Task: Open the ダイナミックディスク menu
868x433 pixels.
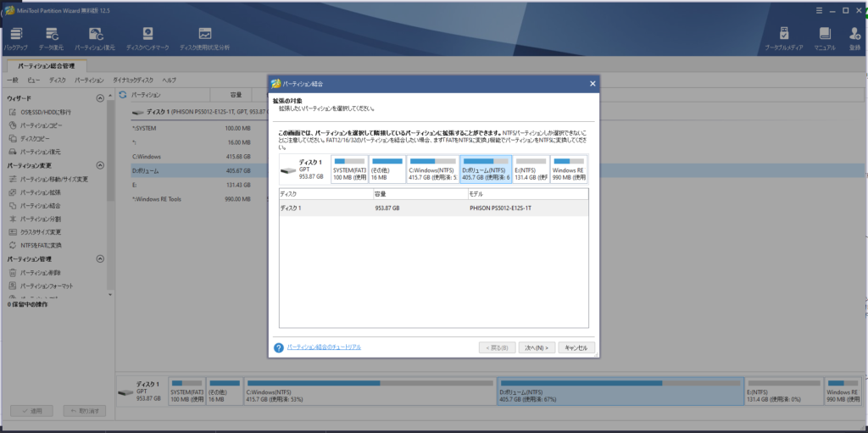Action: [x=133, y=80]
